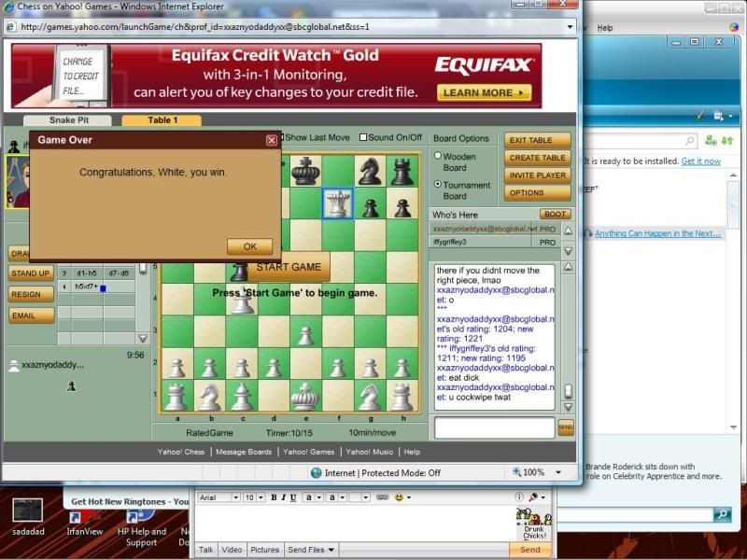747x560 pixels.
Task: Open the Video tab in messenger
Action: pyautogui.click(x=232, y=550)
